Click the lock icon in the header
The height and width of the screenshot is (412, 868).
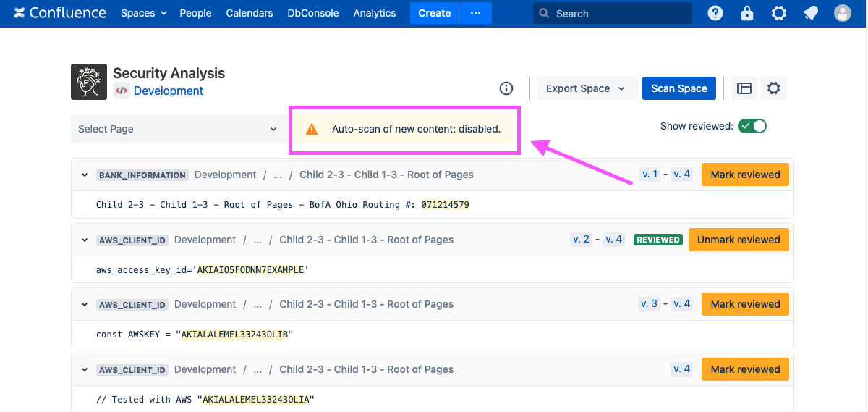point(747,13)
